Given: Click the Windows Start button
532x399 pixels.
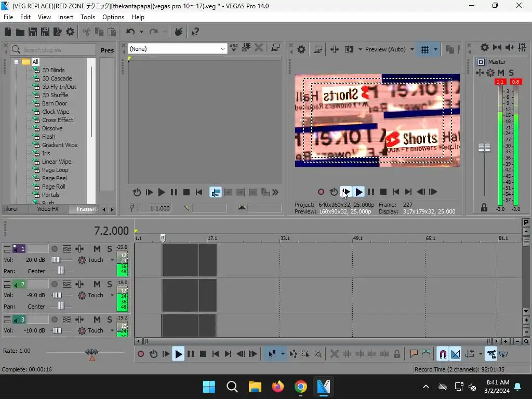Looking at the screenshot, I should 209,387.
